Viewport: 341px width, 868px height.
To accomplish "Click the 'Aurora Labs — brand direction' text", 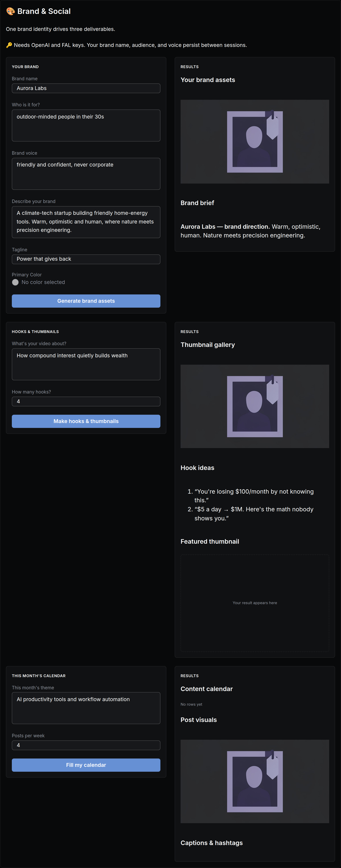I will point(225,227).
